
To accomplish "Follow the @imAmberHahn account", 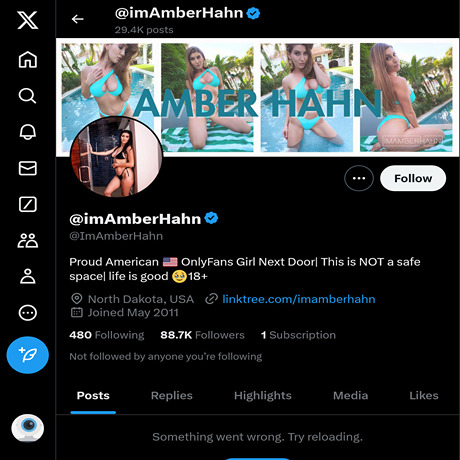I will pos(413,178).
